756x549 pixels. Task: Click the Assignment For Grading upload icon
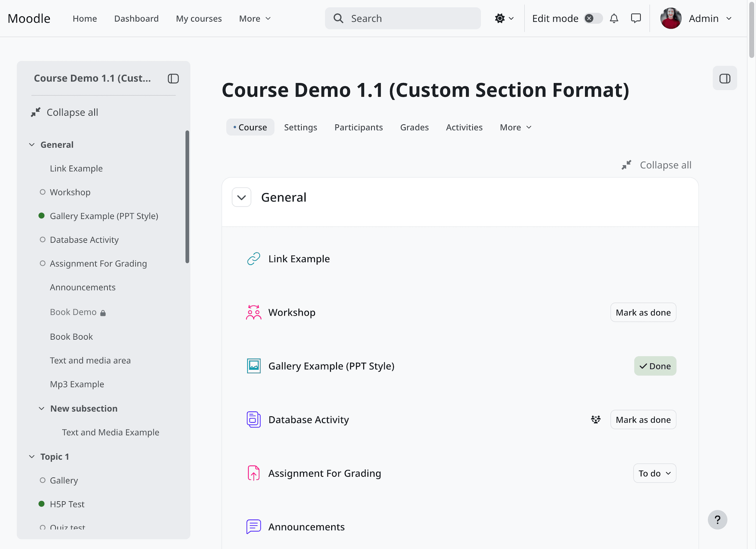(254, 473)
